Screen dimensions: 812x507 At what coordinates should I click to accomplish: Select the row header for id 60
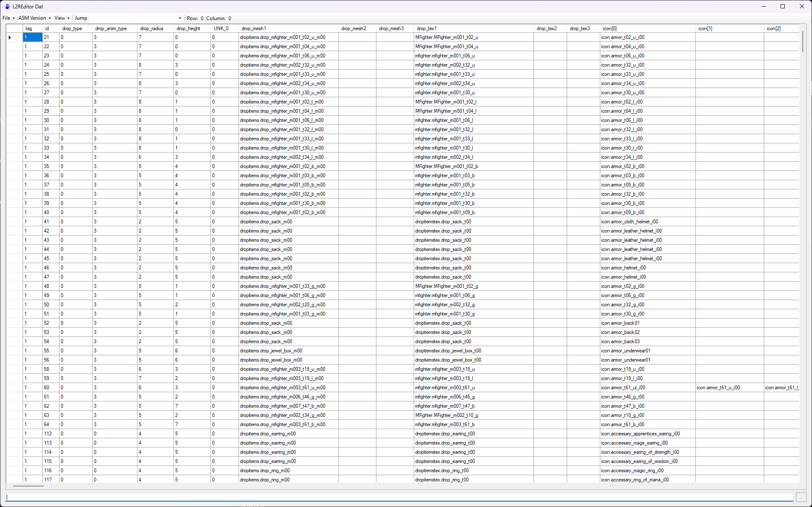(x=14, y=388)
